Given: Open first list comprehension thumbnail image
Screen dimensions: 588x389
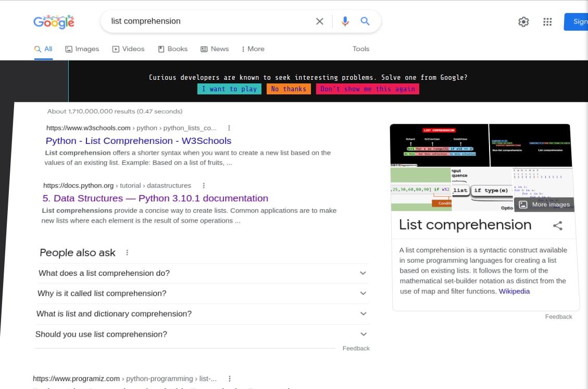Looking at the screenshot, I should [440, 145].
